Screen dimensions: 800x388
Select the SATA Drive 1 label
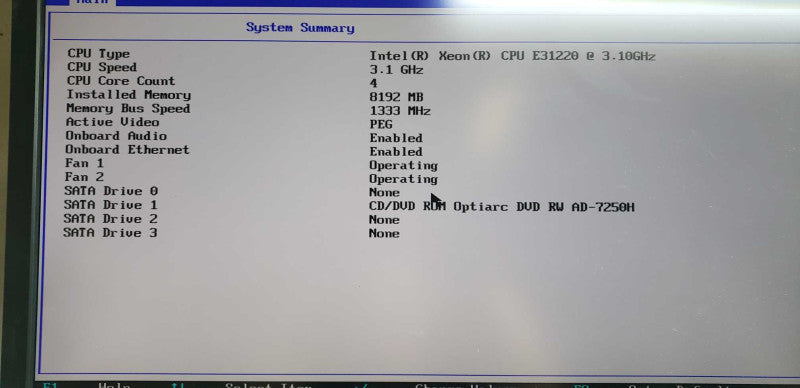click(x=111, y=205)
